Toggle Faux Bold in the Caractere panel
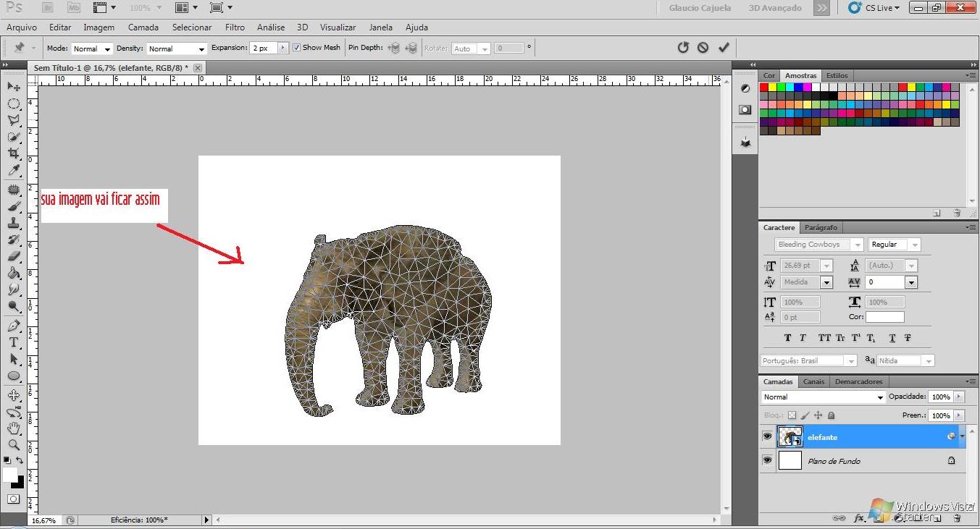The image size is (980, 529). [x=787, y=338]
